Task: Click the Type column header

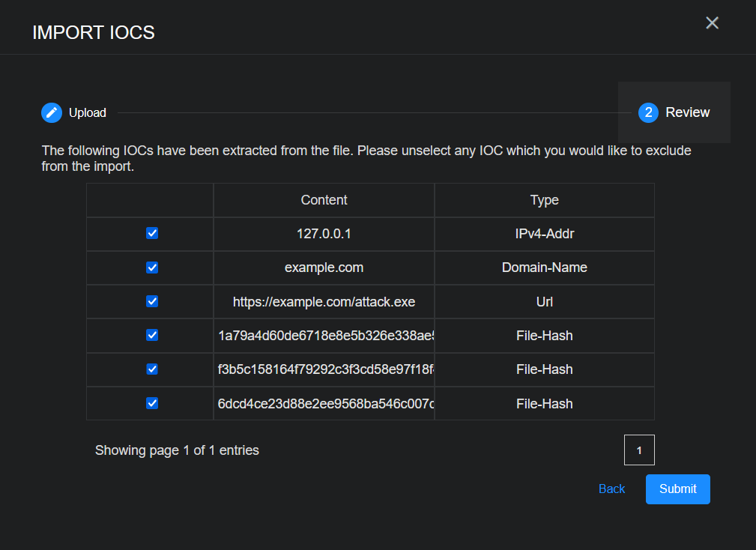Action: (x=544, y=200)
